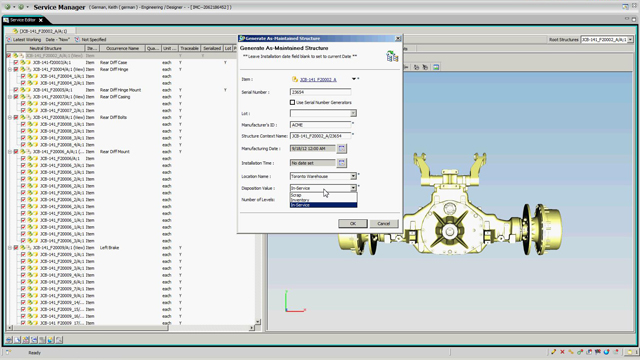
Task: Click the red X icon in the status bar
Action: (562, 352)
